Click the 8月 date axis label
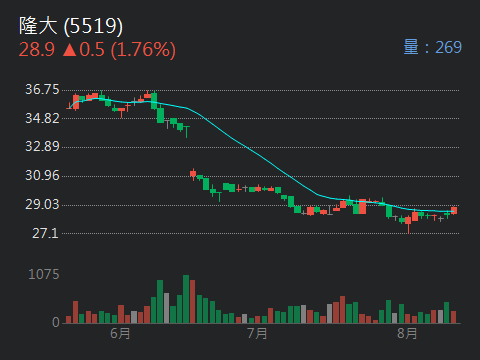Screen dimensions: 480x360 407,333
